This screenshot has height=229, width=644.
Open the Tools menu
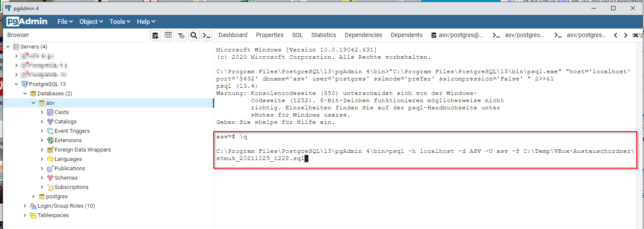click(120, 21)
